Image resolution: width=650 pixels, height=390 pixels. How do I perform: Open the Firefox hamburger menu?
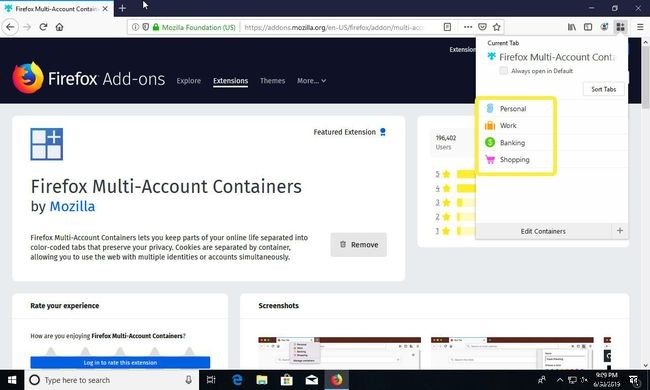click(x=640, y=27)
